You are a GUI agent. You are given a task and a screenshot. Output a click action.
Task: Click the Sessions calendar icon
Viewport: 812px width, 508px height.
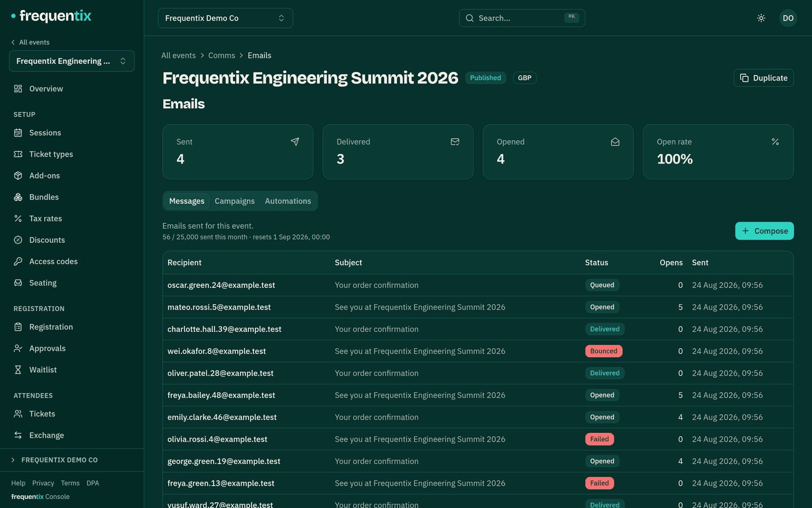18,133
